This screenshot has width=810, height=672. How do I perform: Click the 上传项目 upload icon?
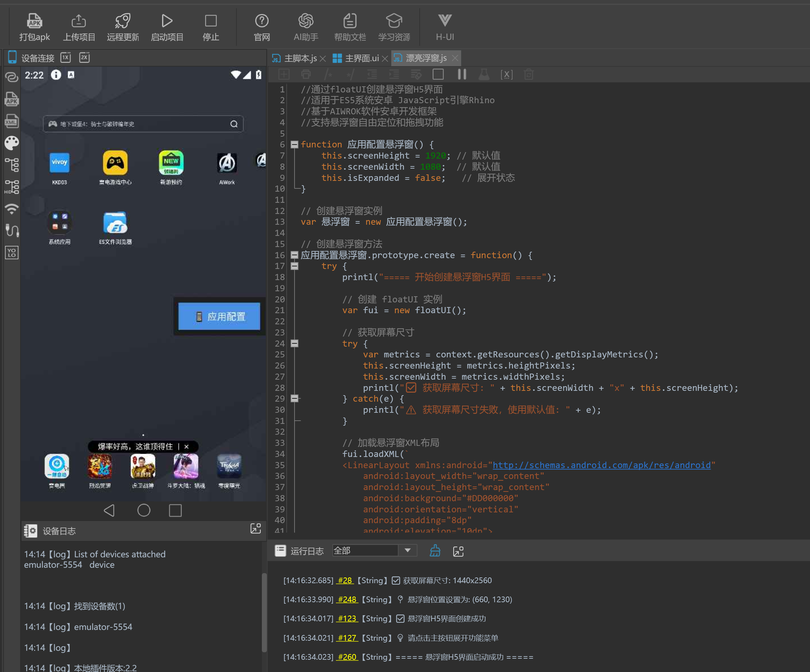click(79, 21)
